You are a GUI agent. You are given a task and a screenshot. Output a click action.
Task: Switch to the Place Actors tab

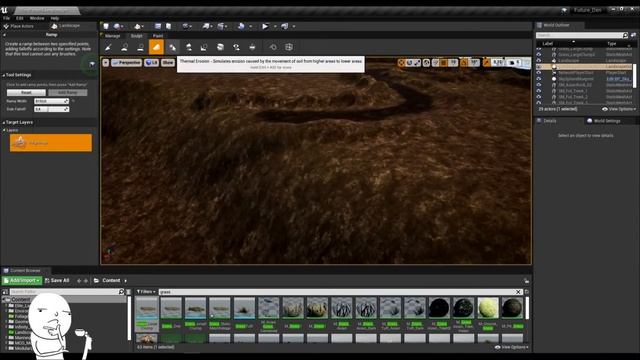point(19,26)
